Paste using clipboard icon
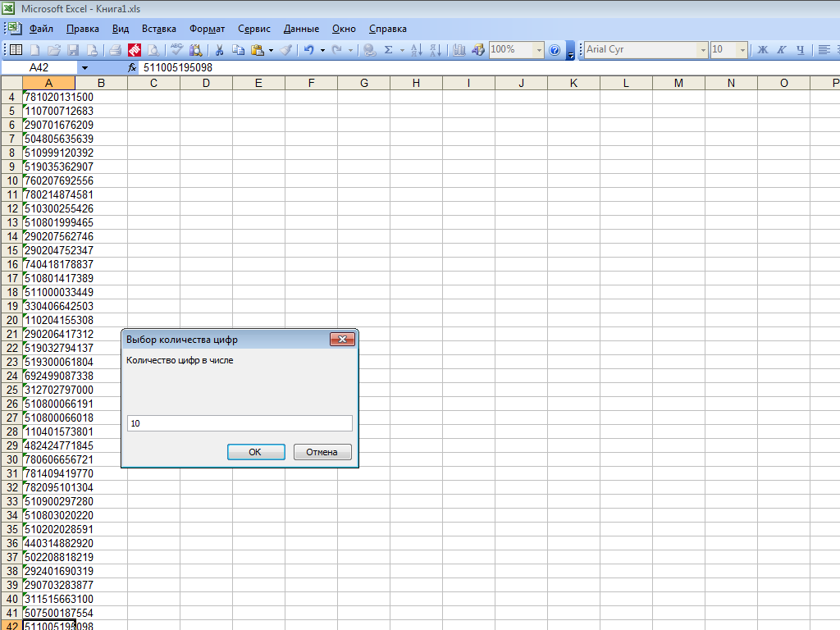 [x=258, y=50]
